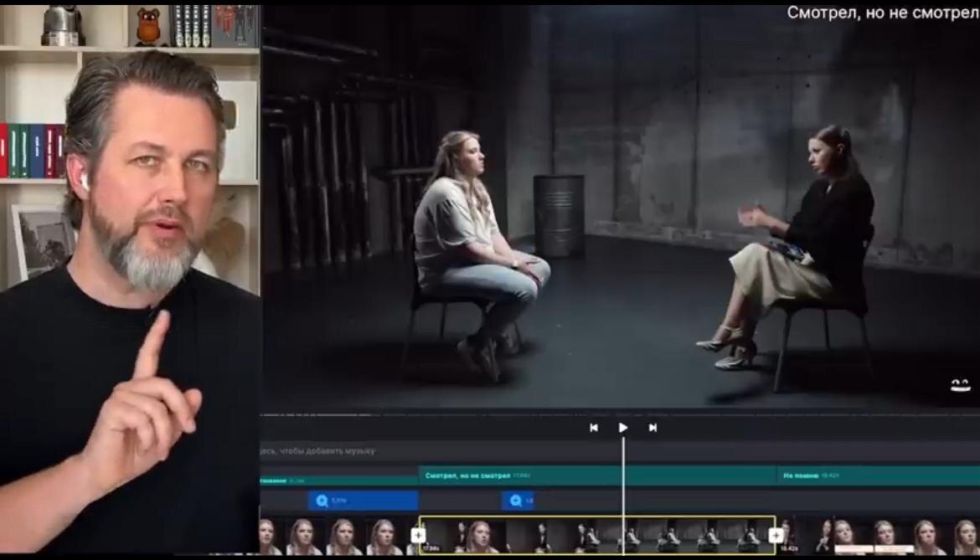Image resolution: width=980 pixels, height=560 pixels.
Task: Click the plus button after selected clip
Action: [776, 536]
